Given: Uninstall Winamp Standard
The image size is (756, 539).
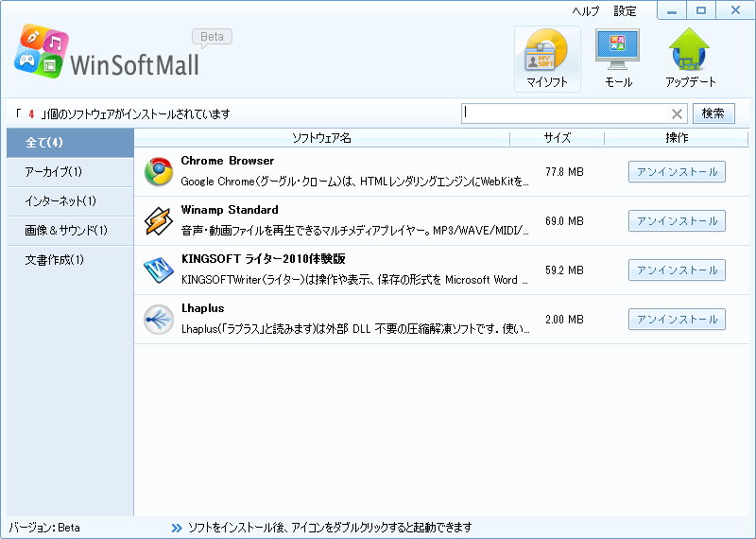Looking at the screenshot, I should (x=677, y=221).
